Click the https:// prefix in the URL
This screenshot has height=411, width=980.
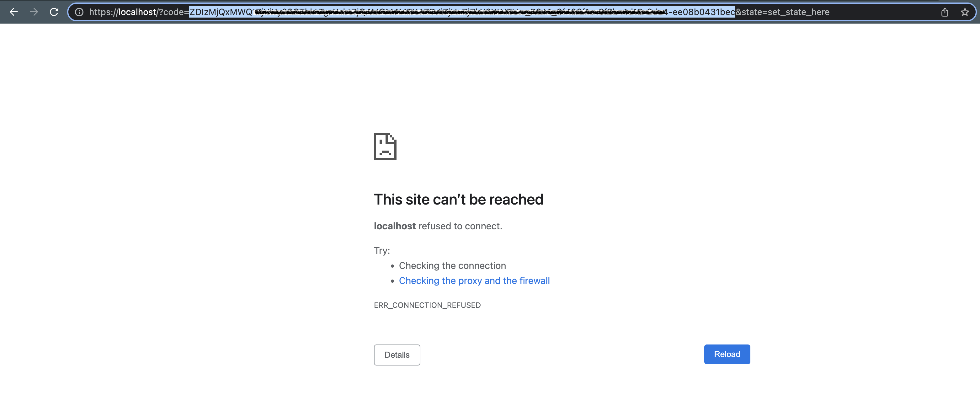104,12
